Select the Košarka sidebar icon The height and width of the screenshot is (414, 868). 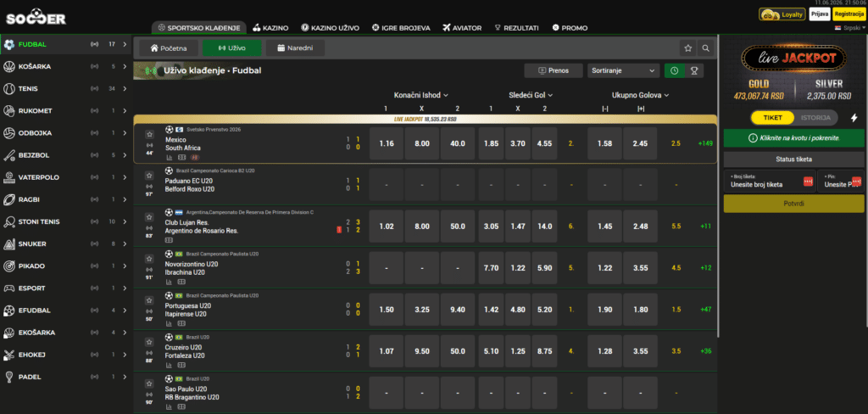[x=8, y=66]
